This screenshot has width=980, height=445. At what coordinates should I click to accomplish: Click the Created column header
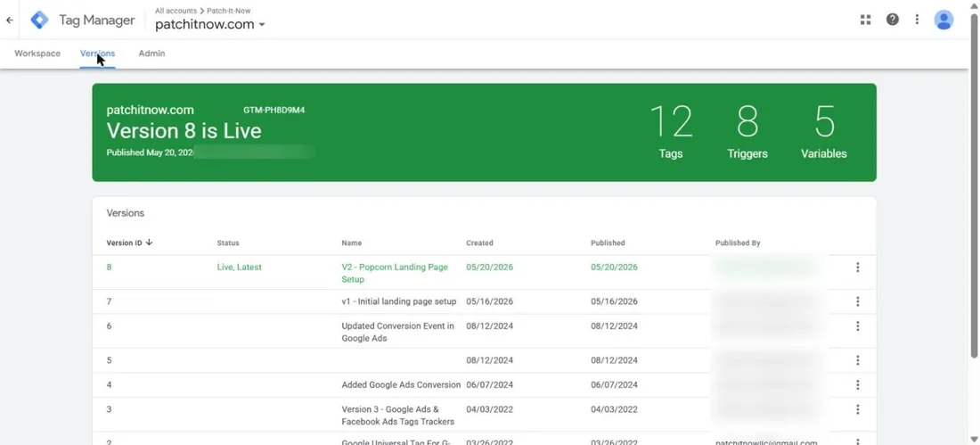point(479,243)
